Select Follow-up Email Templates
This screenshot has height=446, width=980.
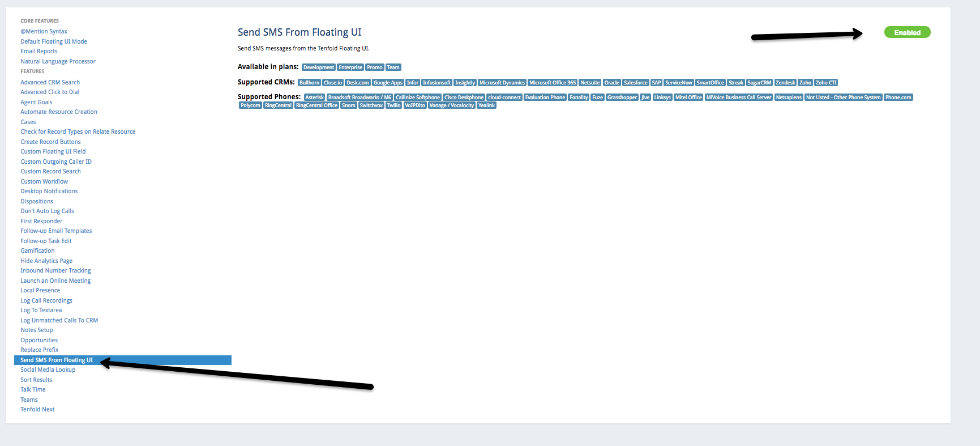pos(56,231)
